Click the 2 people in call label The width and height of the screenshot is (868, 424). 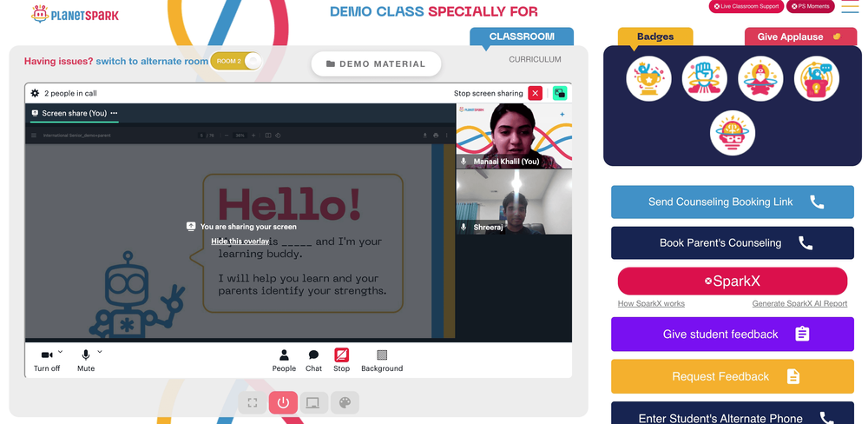tap(70, 93)
